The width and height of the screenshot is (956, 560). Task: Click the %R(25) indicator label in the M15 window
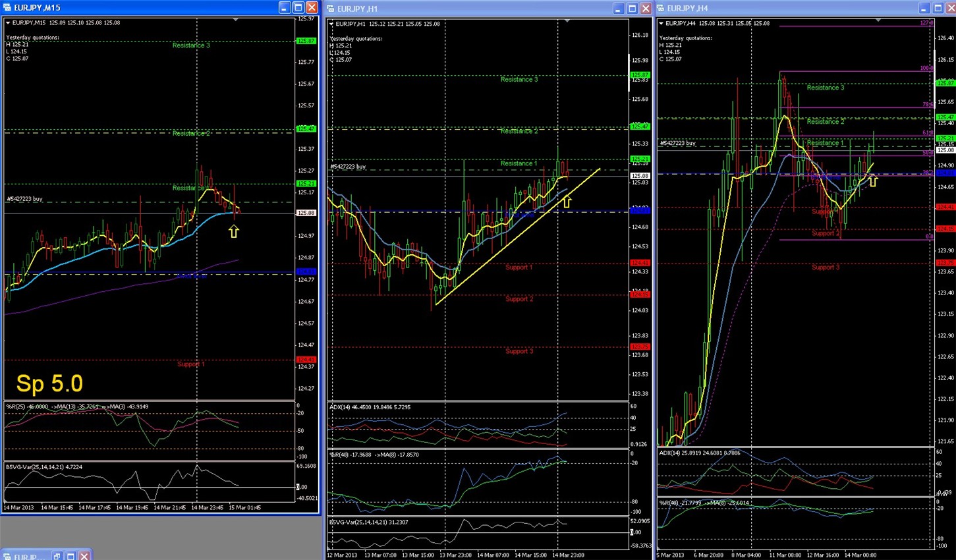[x=77, y=406]
